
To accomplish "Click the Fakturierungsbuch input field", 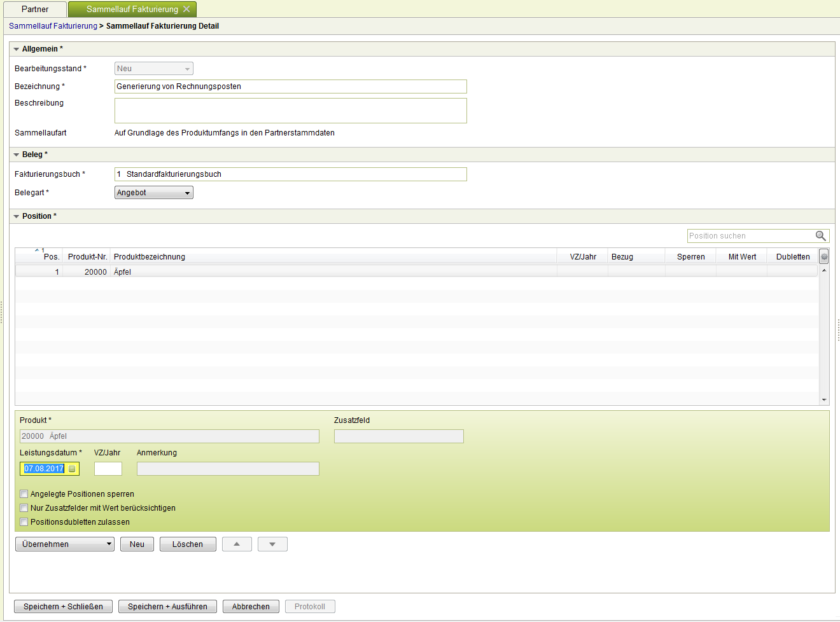I will click(x=291, y=174).
